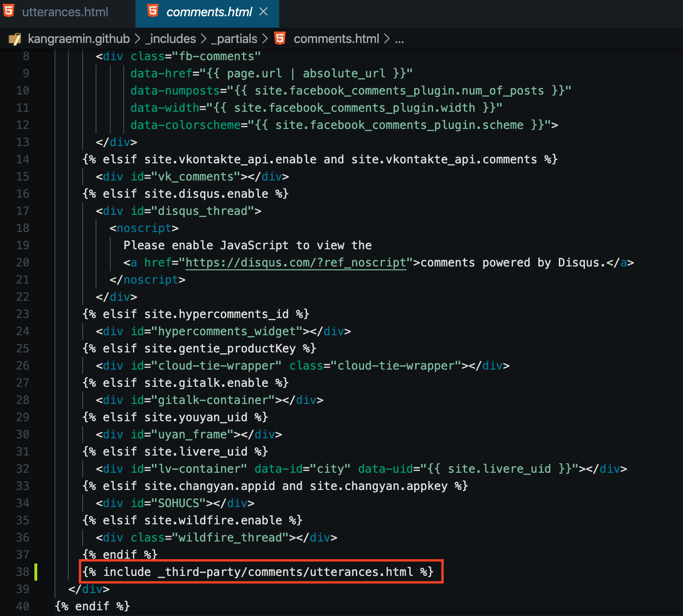This screenshot has height=616, width=683.
Task: Click '{% endif %}' on line 40
Action: (92, 606)
